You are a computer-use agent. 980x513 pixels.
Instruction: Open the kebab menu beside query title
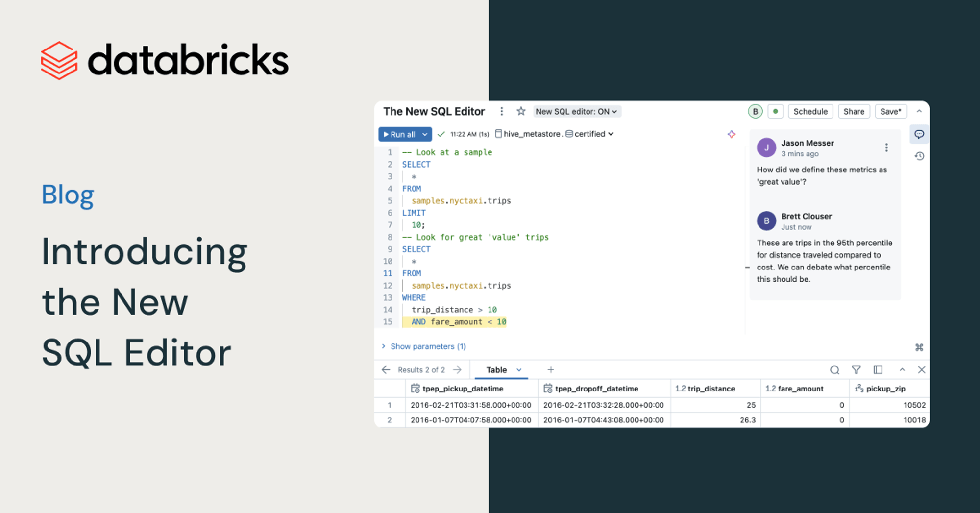501,111
